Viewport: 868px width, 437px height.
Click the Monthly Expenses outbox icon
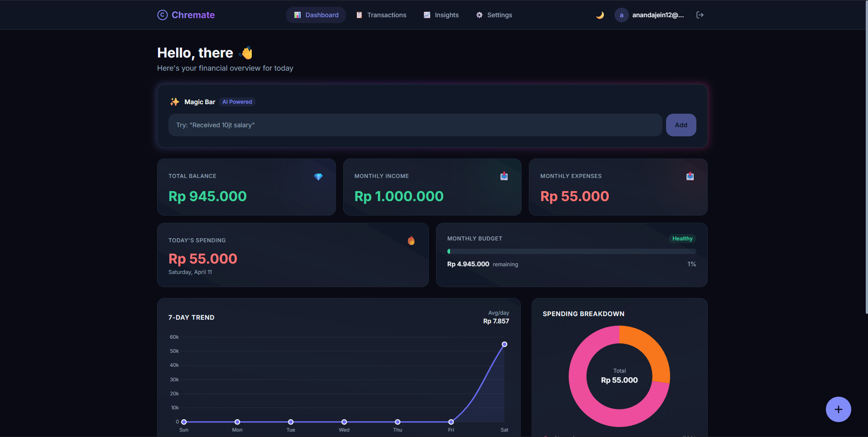690,176
